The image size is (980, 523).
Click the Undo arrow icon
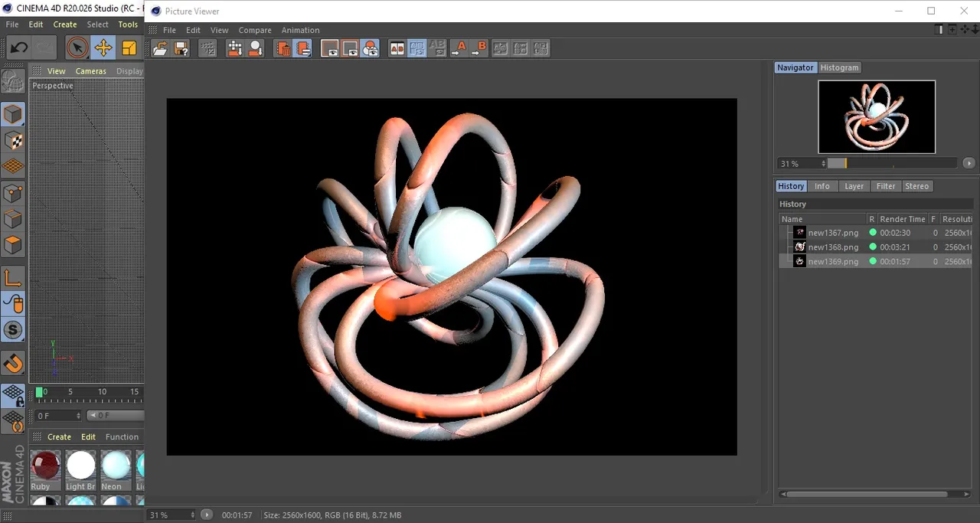pyautogui.click(x=18, y=48)
